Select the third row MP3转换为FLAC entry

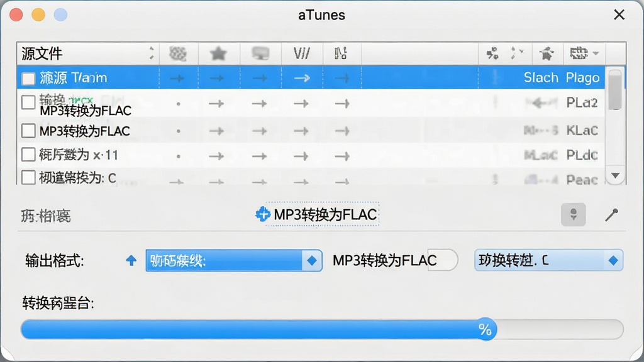tap(85, 131)
